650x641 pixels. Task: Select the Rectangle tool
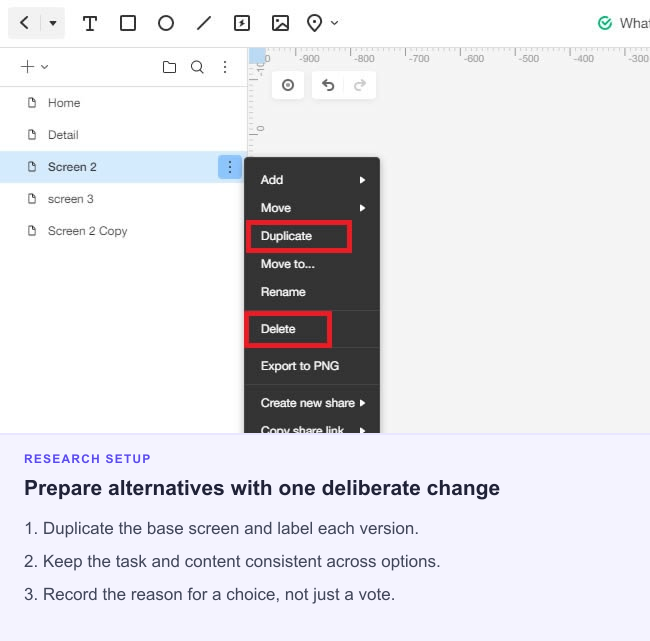coord(128,23)
